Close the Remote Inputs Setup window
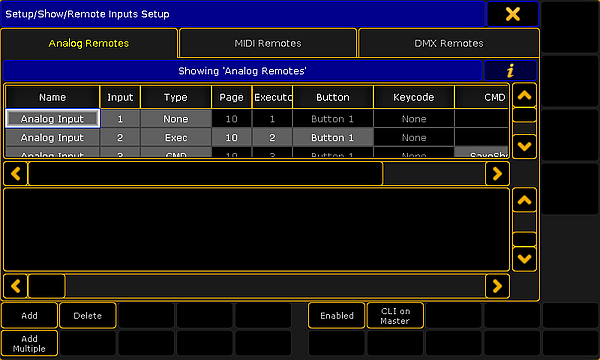Screen dimensions: 600x360 512,14
